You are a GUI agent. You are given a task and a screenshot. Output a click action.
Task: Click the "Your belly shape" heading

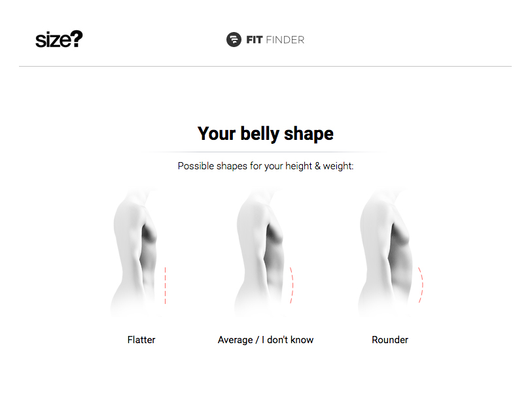(266, 134)
